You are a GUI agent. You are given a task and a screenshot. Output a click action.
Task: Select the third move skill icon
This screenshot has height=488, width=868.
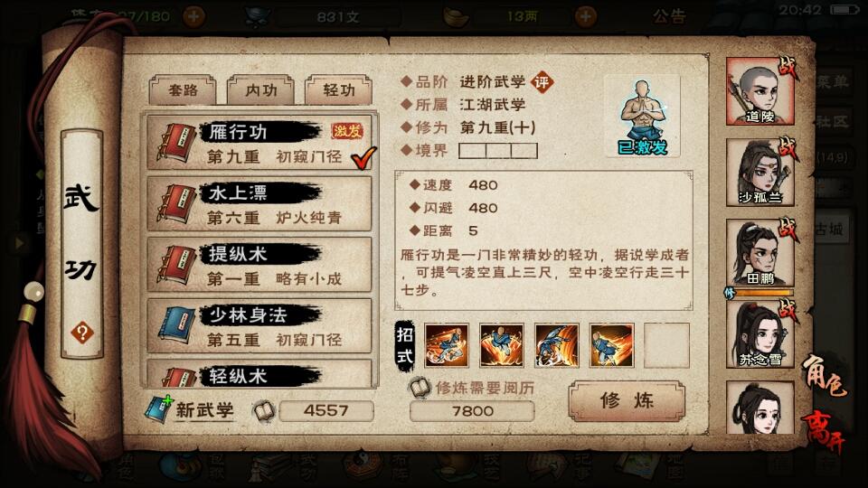tap(556, 346)
